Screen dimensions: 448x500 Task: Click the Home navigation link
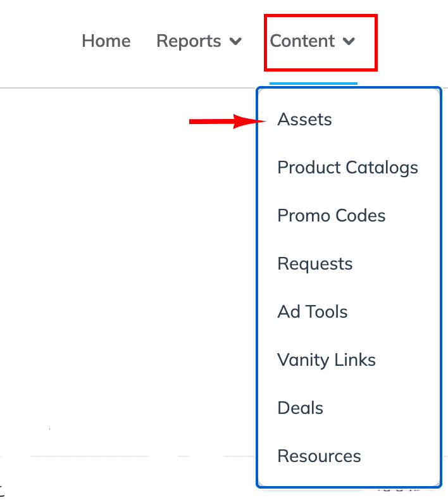pyautogui.click(x=106, y=41)
